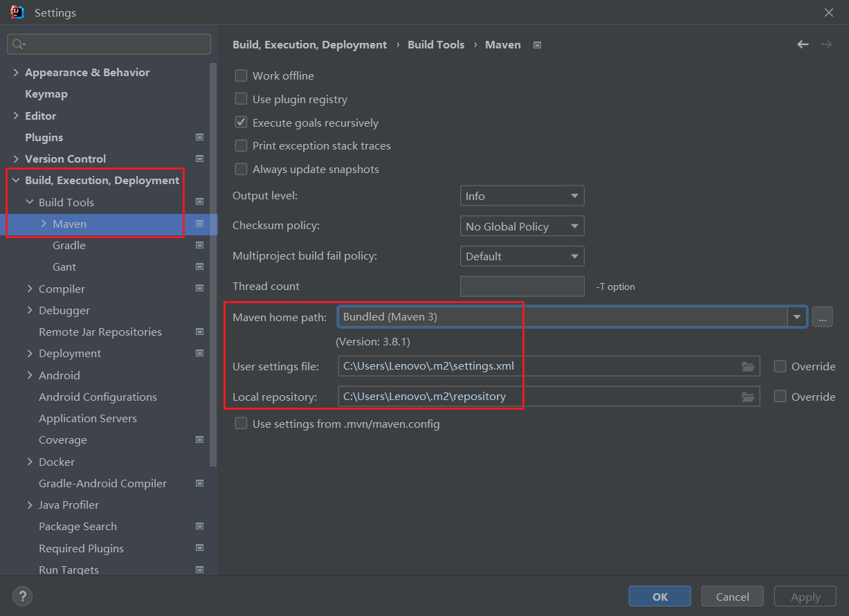The height and width of the screenshot is (616, 849).
Task: Open the Output level dropdown
Action: (522, 196)
